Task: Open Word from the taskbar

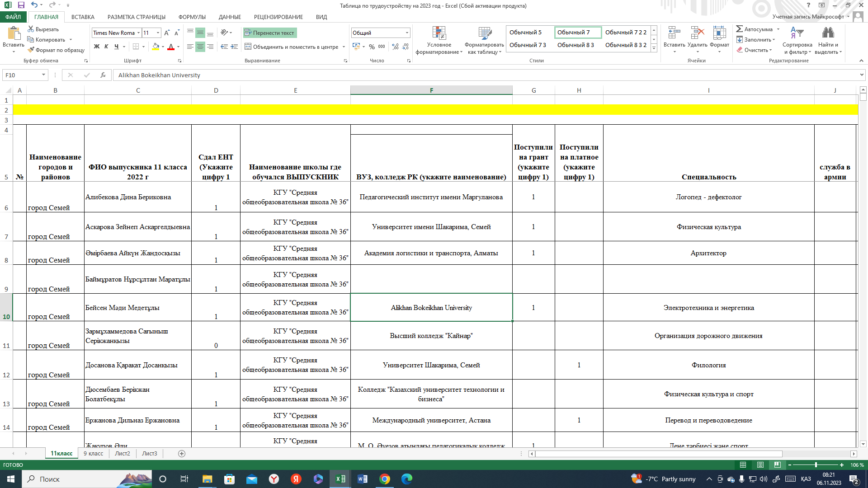Action: 363,479
